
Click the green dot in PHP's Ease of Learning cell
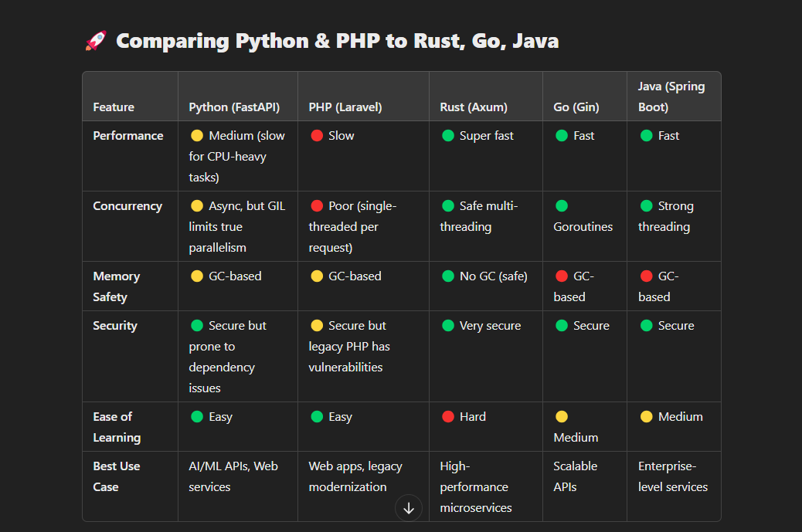(x=317, y=416)
